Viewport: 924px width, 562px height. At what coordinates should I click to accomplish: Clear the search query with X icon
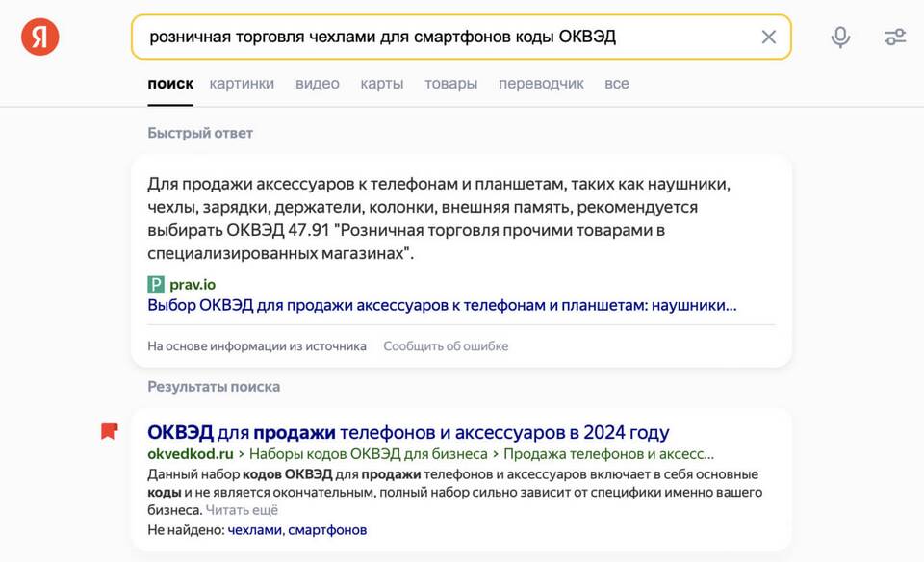(x=768, y=37)
